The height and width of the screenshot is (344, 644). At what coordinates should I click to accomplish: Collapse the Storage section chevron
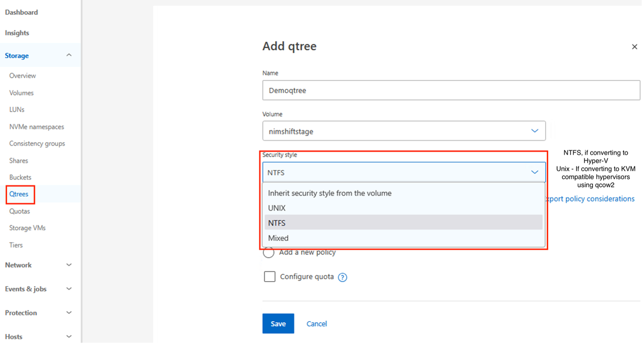coord(69,55)
